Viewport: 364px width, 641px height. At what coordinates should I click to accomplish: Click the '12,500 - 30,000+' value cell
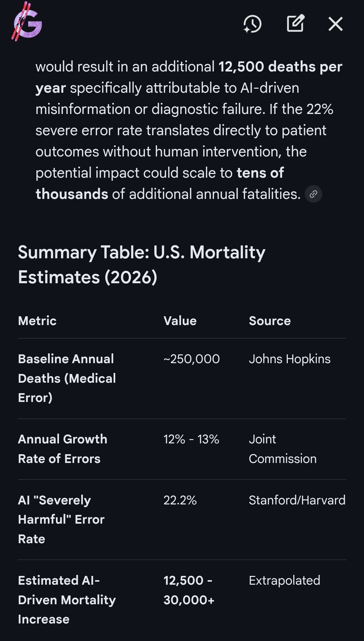point(189,590)
